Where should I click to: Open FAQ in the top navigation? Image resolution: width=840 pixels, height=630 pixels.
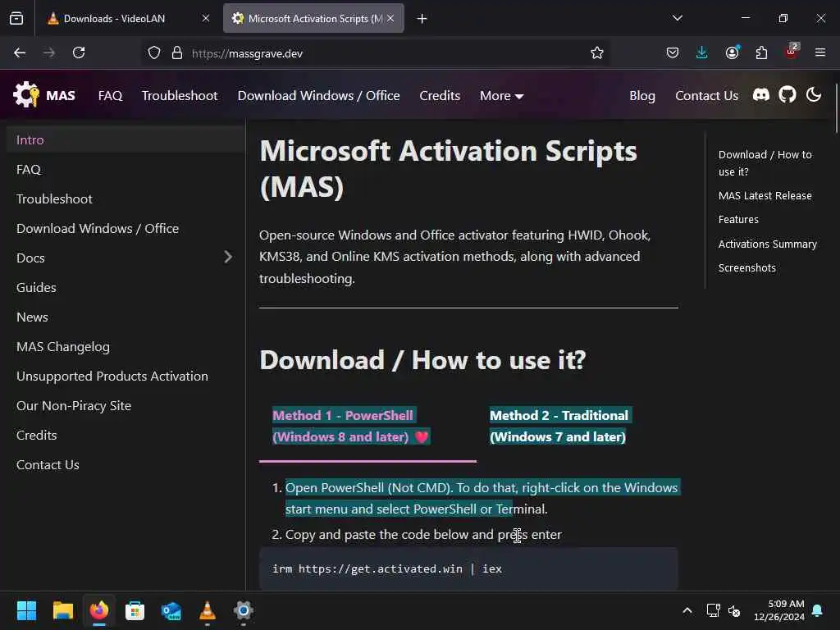tap(111, 96)
